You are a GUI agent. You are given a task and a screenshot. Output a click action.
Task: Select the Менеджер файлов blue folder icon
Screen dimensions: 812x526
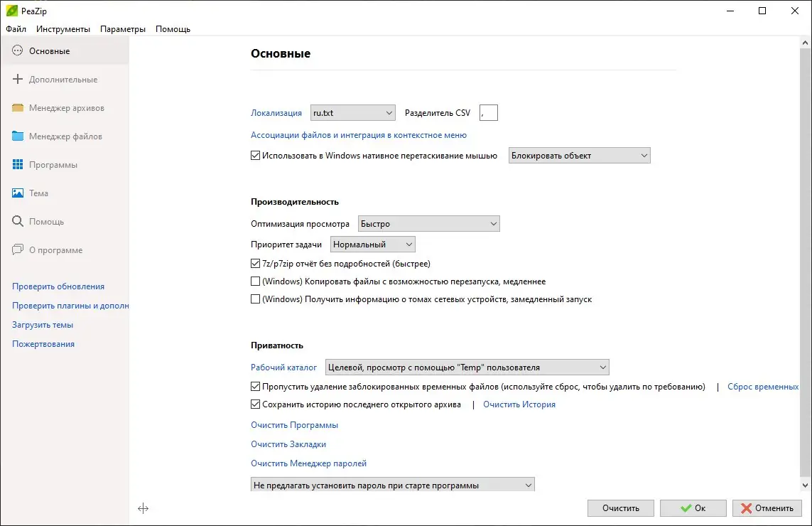[x=18, y=136]
